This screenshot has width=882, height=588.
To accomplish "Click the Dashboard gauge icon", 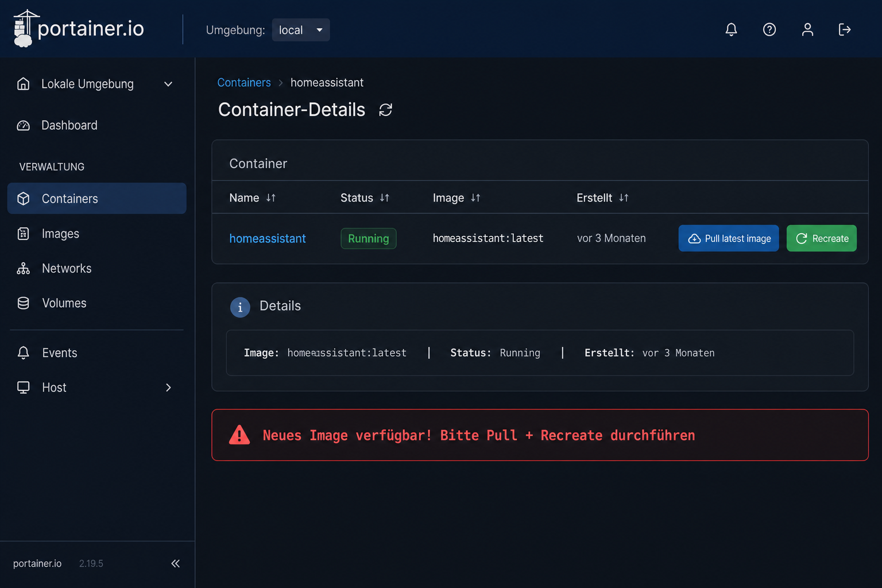I will tap(24, 125).
